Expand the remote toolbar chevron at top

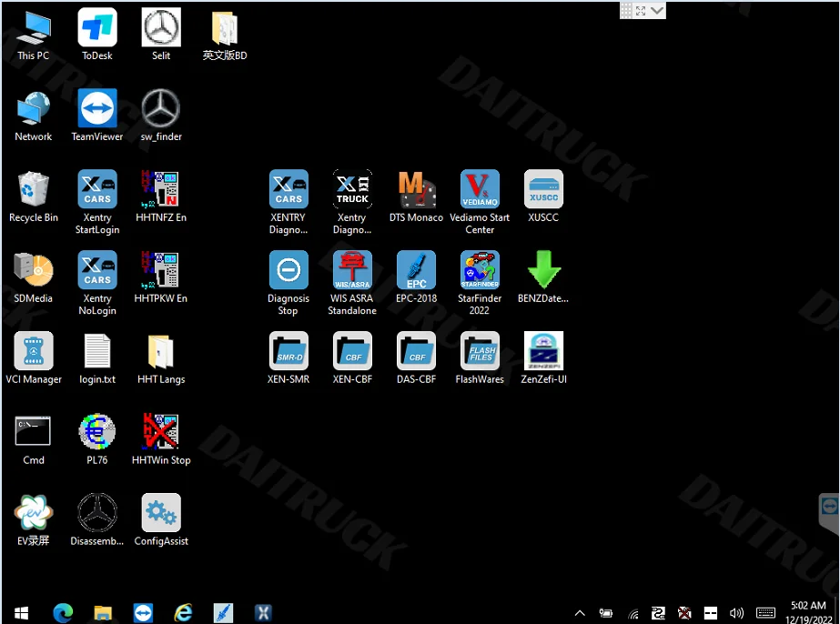point(657,10)
